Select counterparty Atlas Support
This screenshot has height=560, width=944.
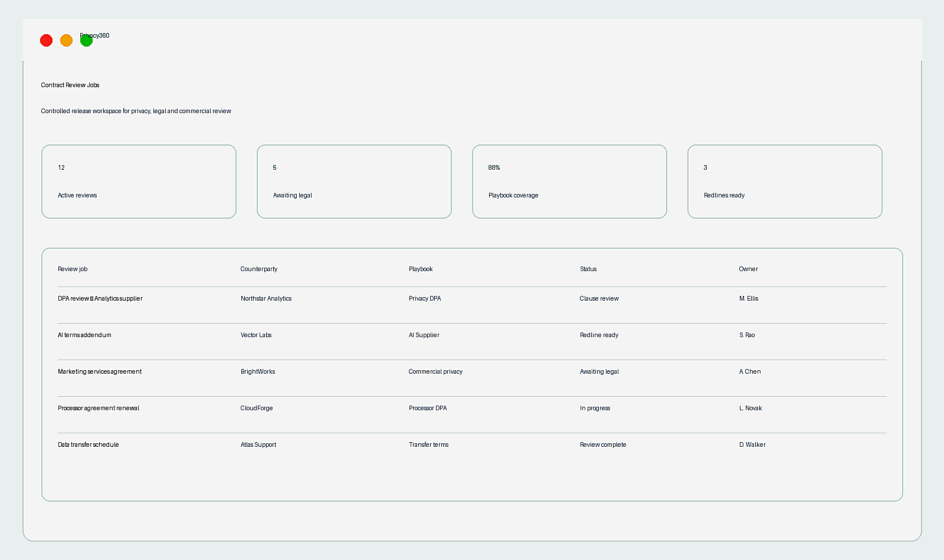tap(258, 444)
